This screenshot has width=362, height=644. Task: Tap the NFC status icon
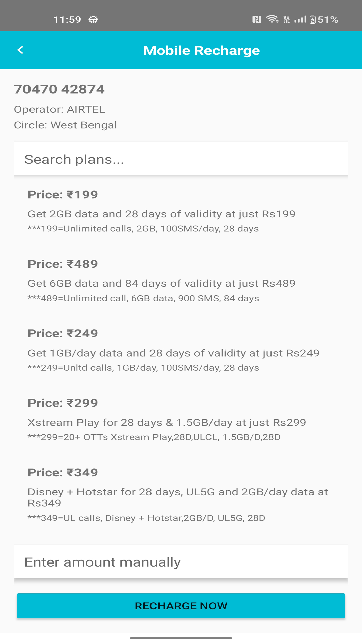[x=257, y=19]
